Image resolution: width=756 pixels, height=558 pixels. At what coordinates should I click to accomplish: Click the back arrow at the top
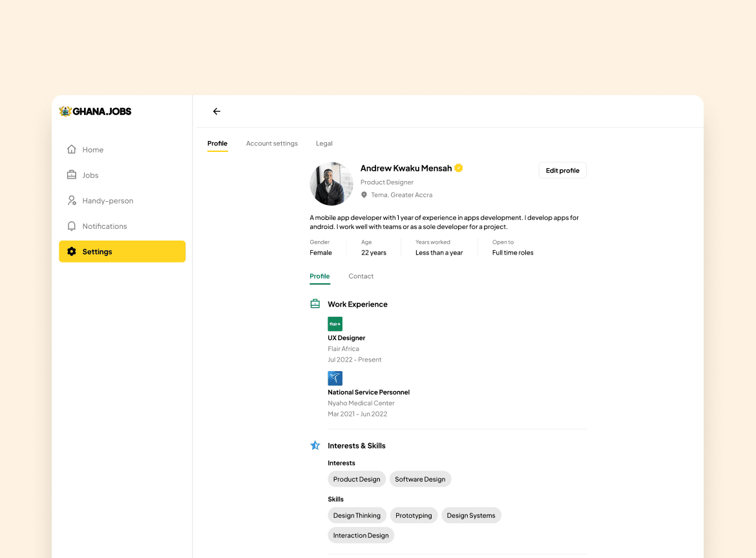(x=216, y=111)
